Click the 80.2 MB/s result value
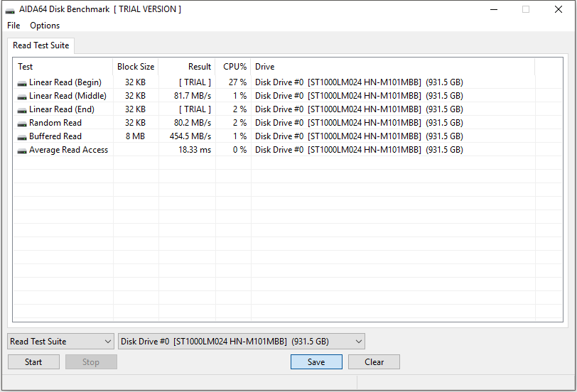This screenshot has width=577, height=392. [193, 123]
